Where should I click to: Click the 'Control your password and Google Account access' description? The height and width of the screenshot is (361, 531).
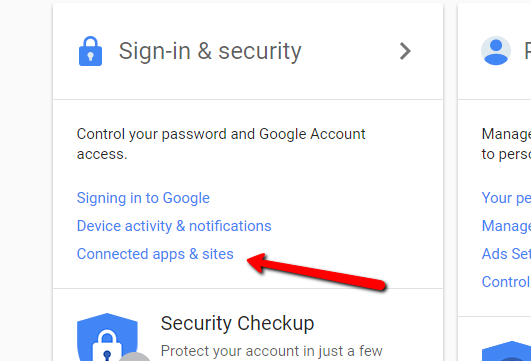pyautogui.click(x=221, y=144)
